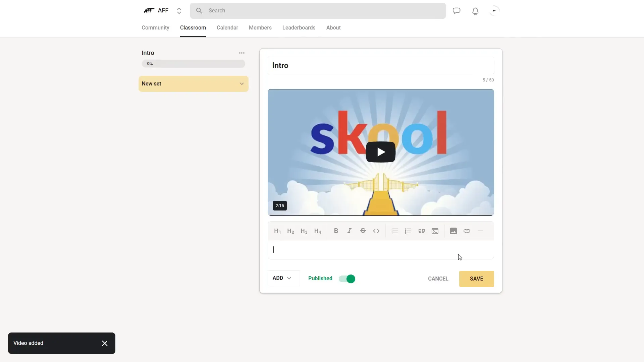Click the 2:15 video duration badge
644x362 pixels.
(280, 206)
